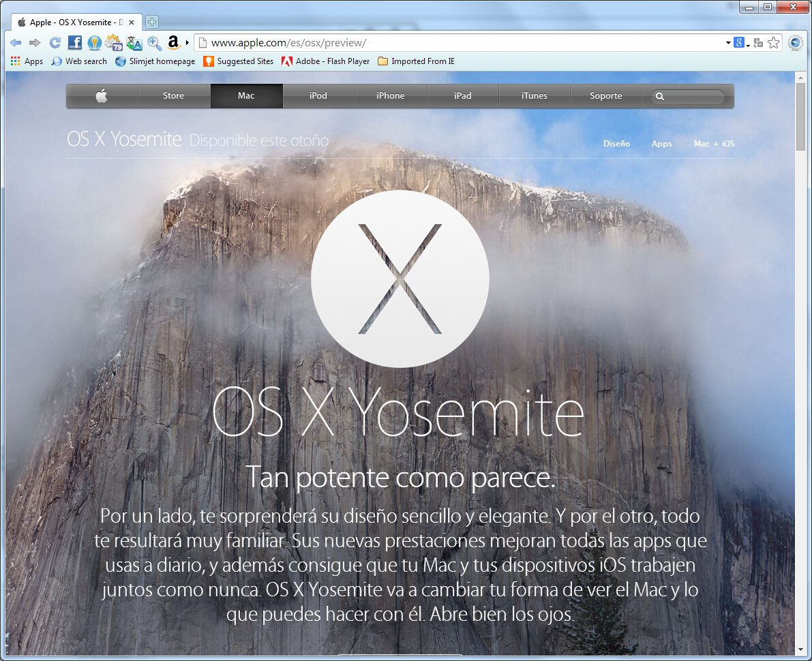Screen dimensions: 812x661
Task: Click the Apple site search field
Action: pos(688,96)
